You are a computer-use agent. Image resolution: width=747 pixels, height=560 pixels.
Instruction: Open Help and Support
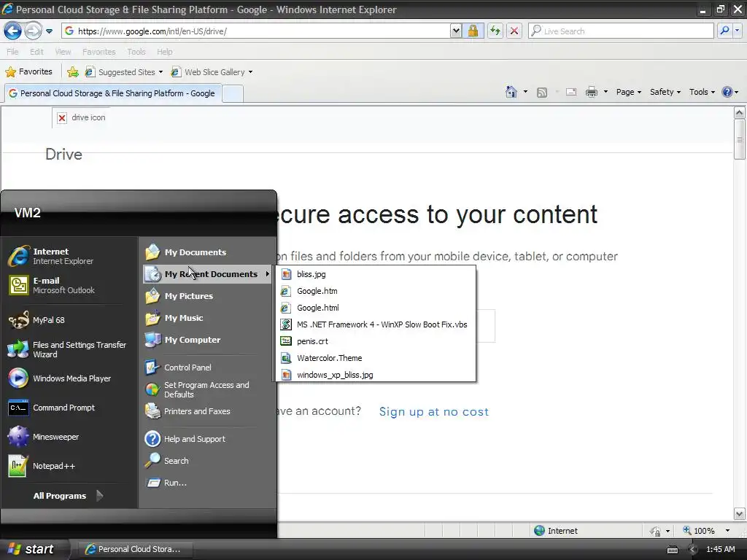(207, 438)
